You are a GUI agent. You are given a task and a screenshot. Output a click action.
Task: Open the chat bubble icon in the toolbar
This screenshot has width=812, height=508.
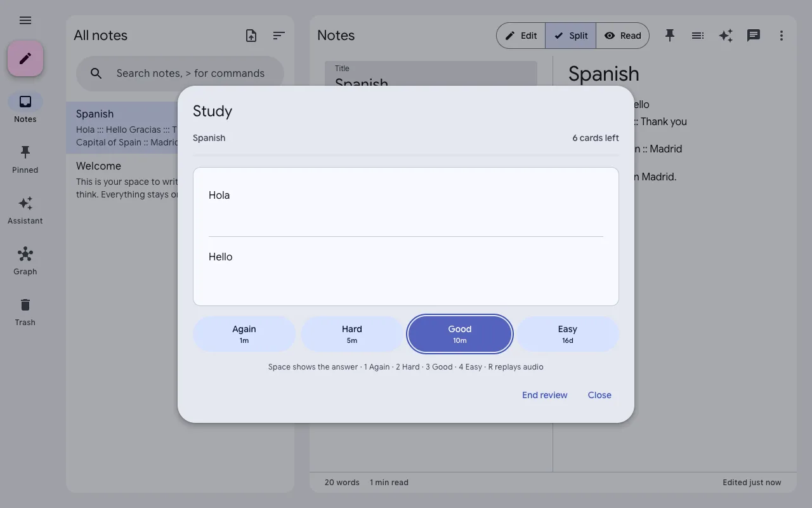(754, 36)
